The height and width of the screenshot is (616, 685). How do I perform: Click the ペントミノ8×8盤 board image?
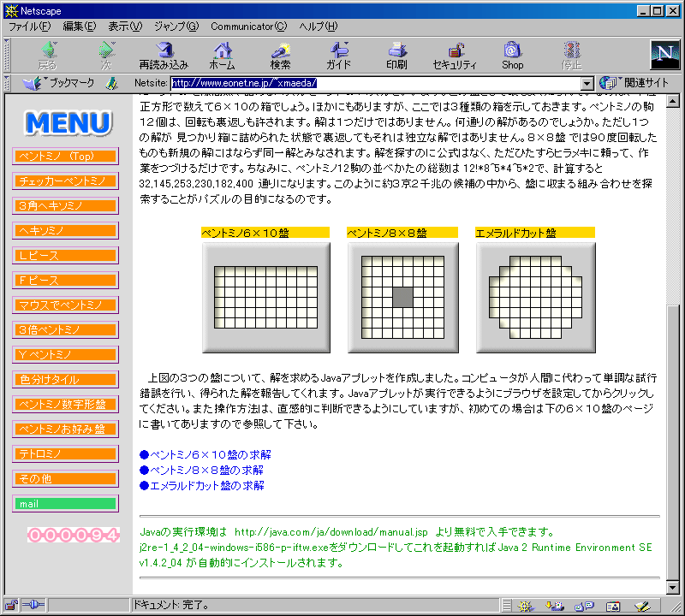(402, 297)
